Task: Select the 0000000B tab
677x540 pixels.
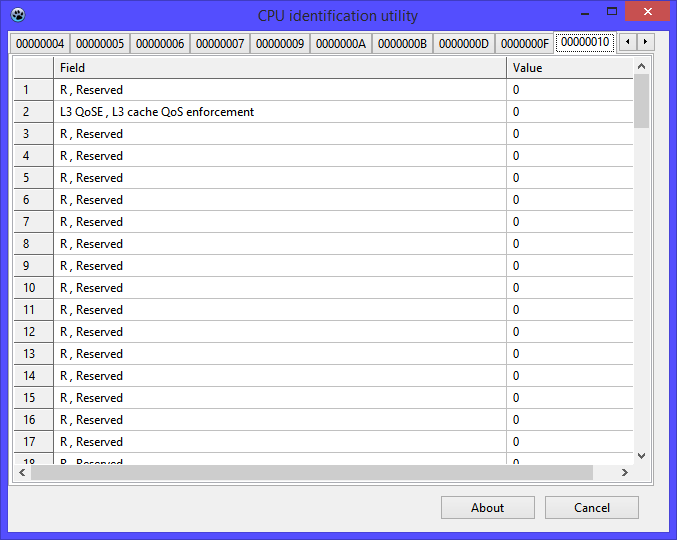Action: click(x=402, y=44)
